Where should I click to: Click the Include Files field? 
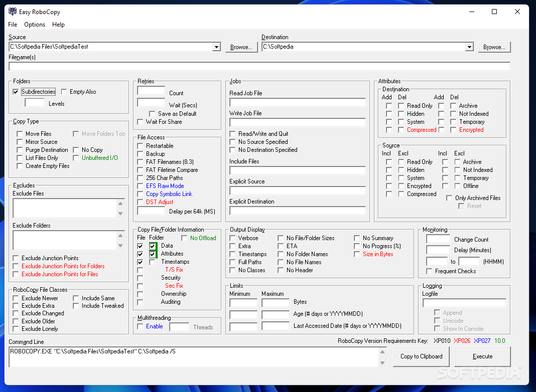tap(298, 170)
